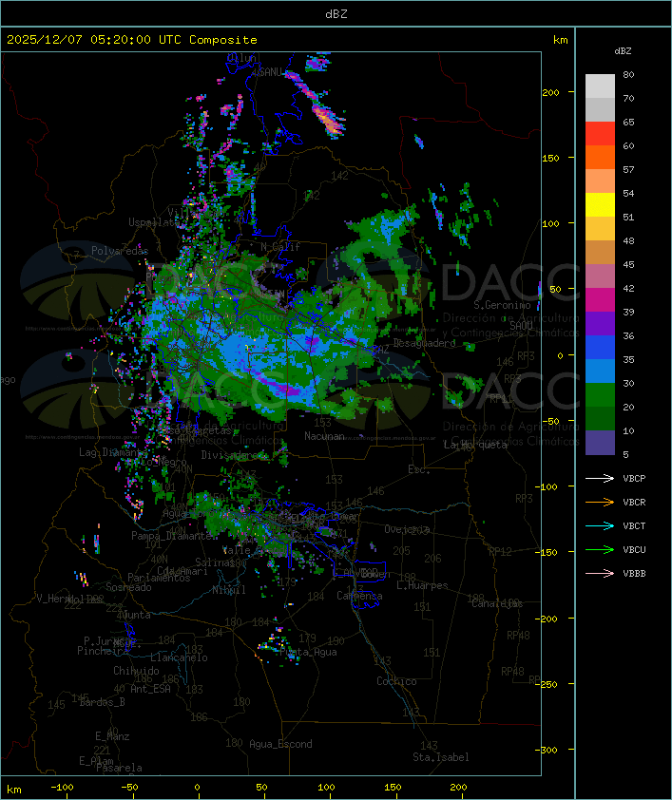Click the Nihuil map label
The height and width of the screenshot is (800, 672).
pyautogui.click(x=229, y=590)
